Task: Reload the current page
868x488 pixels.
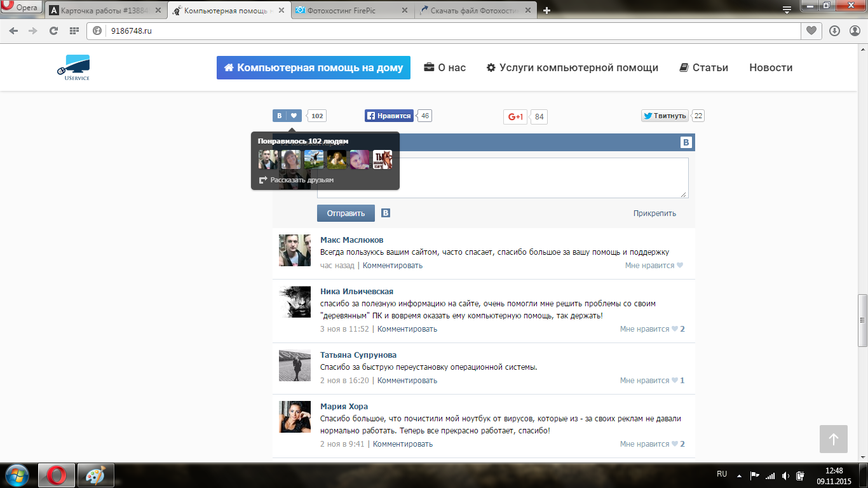Action: [x=53, y=30]
